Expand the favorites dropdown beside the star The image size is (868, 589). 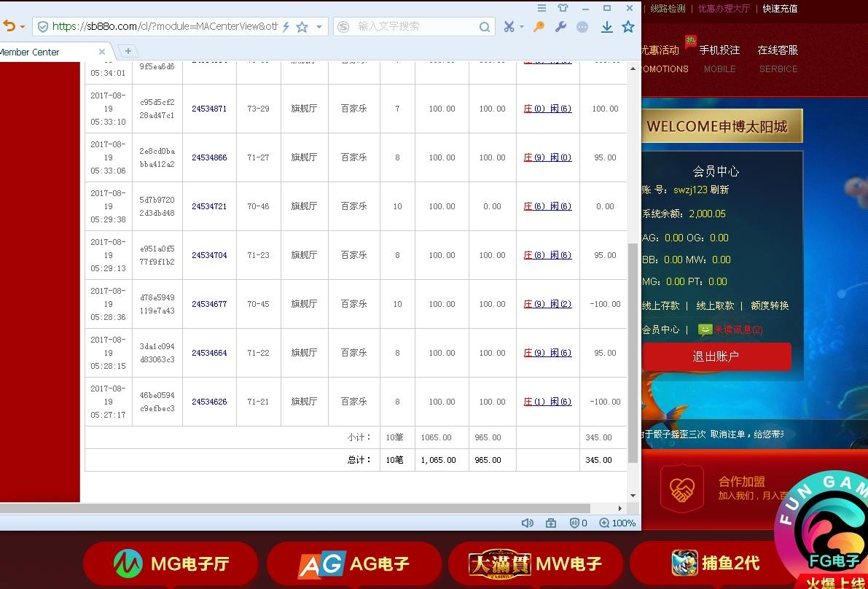coord(318,26)
